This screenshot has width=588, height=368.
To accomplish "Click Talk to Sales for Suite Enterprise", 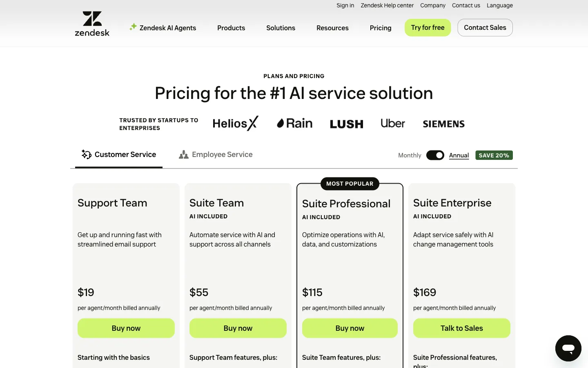I will (x=462, y=328).
